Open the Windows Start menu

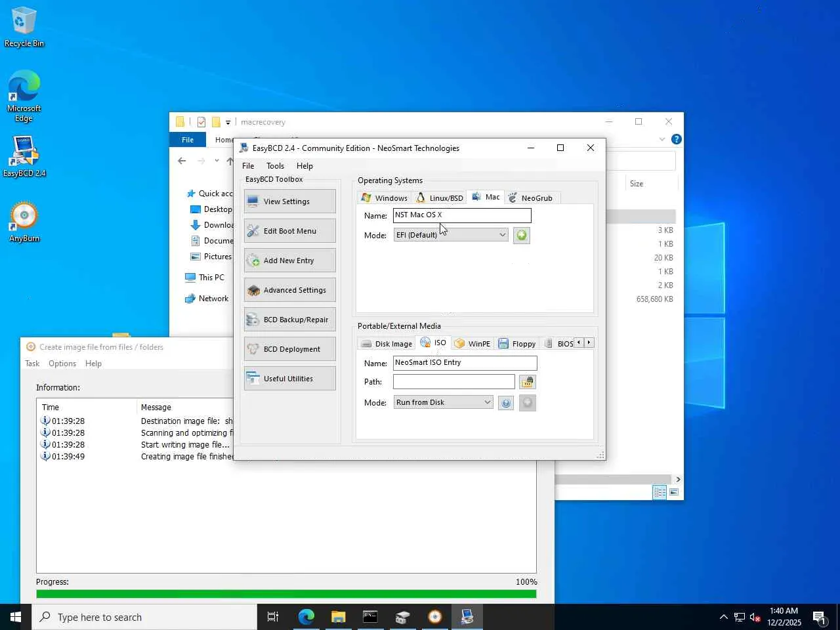coord(16,617)
